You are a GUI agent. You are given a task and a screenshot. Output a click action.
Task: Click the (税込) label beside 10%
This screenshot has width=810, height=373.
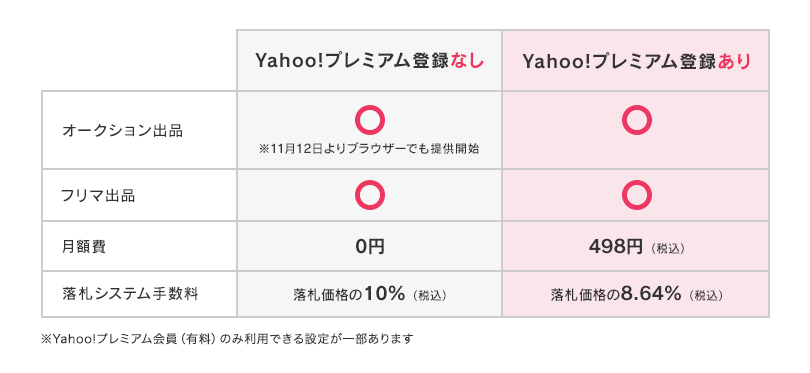click(429, 296)
